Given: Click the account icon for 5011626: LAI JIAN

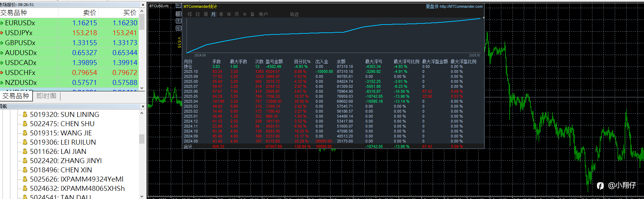Looking at the screenshot, I should [x=25, y=151].
